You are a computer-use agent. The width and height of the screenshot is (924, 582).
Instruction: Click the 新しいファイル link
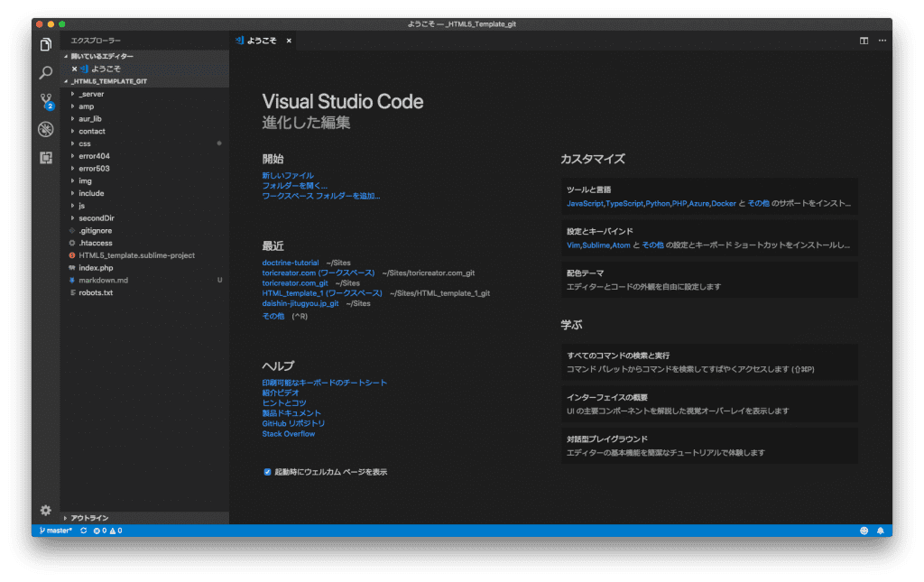288,175
